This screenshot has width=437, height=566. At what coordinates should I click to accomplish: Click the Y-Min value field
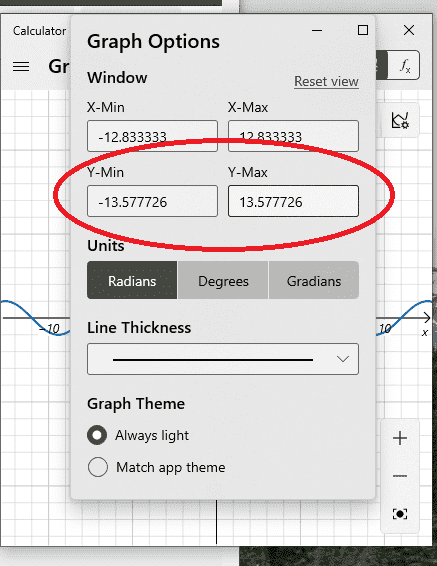(152, 201)
